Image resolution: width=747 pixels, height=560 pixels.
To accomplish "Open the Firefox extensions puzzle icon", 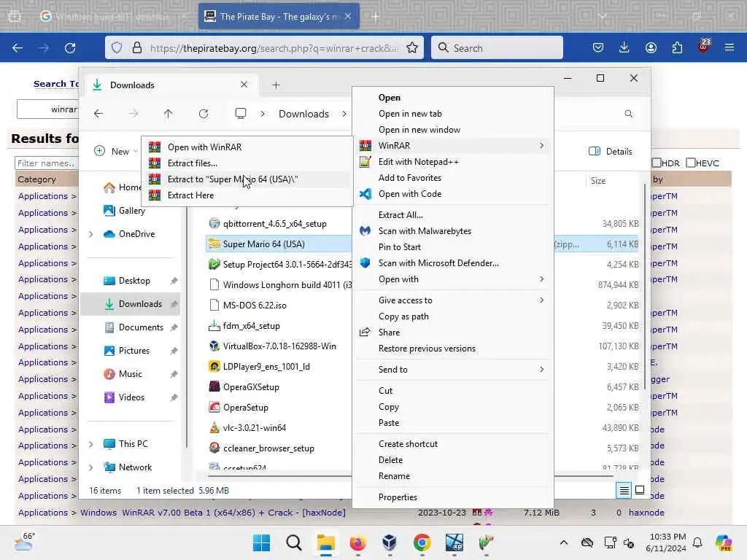I will pos(677,47).
